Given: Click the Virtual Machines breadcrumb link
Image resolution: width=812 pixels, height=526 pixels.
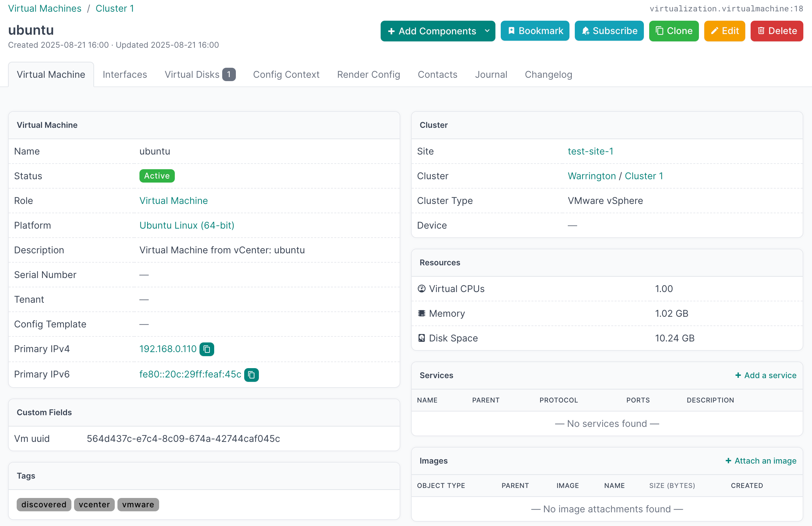Looking at the screenshot, I should point(45,8).
